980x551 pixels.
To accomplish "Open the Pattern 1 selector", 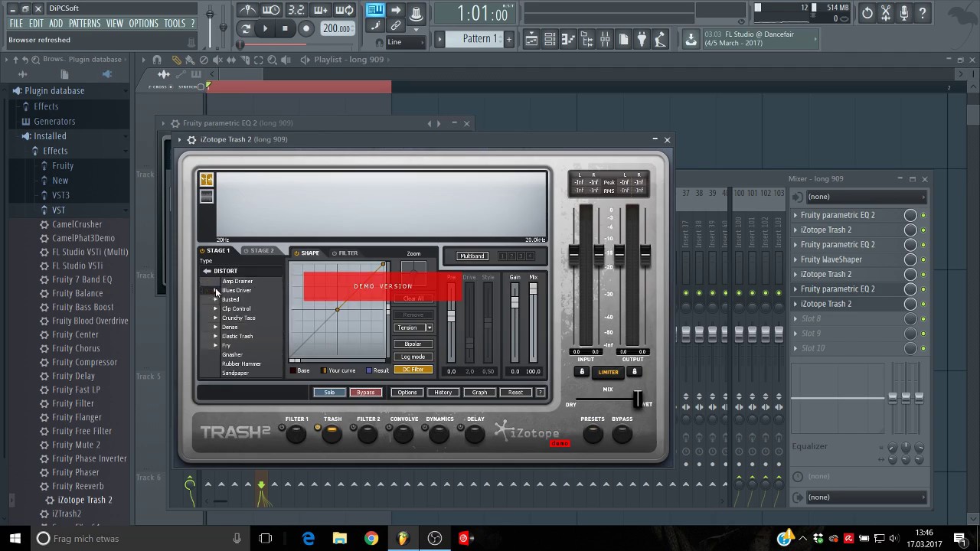I will pyautogui.click(x=475, y=39).
